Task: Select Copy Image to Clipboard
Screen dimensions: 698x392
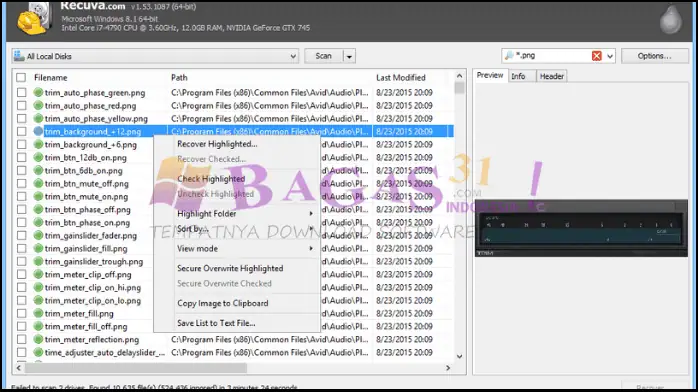Action: (x=223, y=303)
